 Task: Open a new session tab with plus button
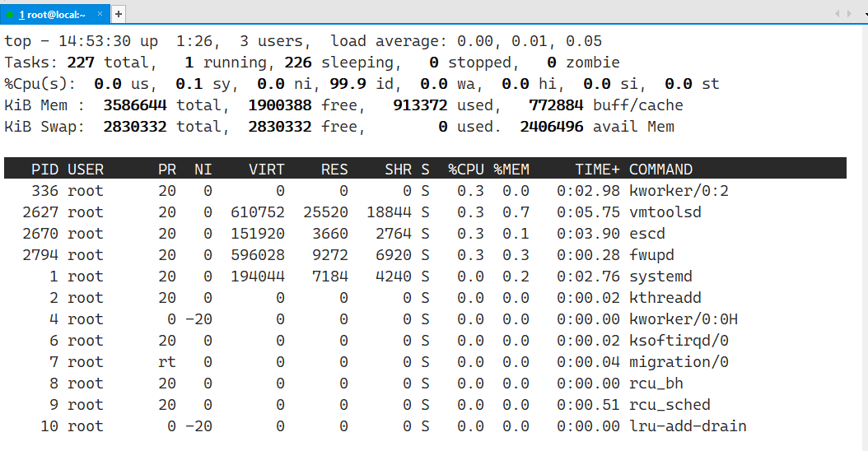click(x=119, y=14)
